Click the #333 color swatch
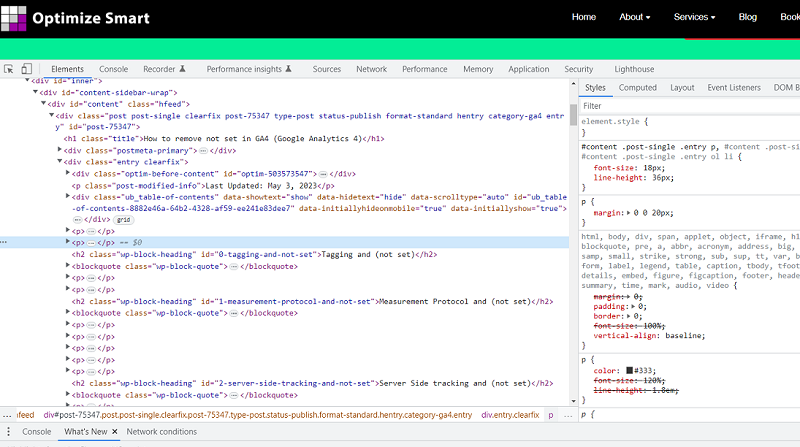 click(629, 371)
